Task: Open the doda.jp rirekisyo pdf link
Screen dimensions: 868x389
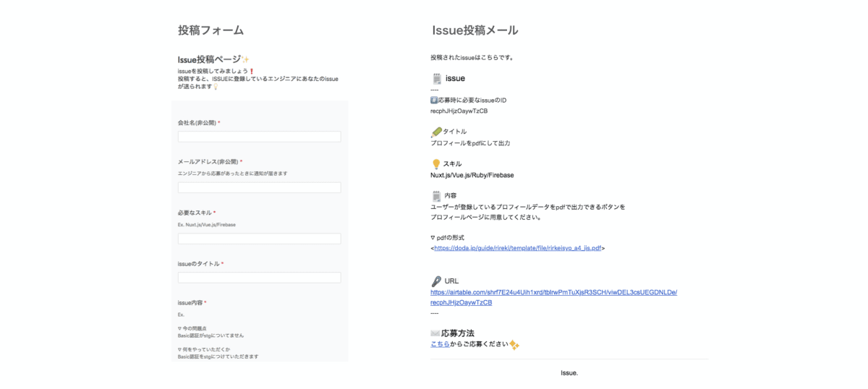Action: (518, 248)
